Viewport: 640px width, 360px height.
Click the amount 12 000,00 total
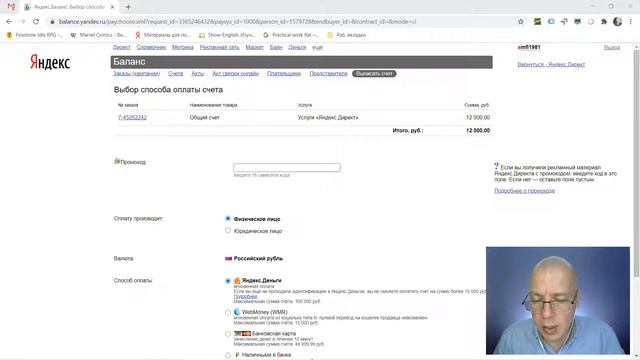pos(478,131)
